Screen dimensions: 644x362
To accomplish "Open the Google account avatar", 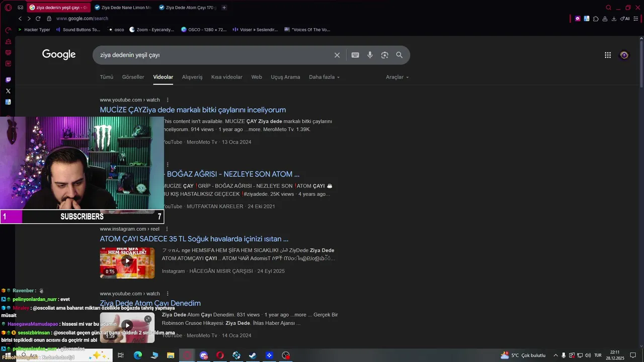I will coord(624,55).
